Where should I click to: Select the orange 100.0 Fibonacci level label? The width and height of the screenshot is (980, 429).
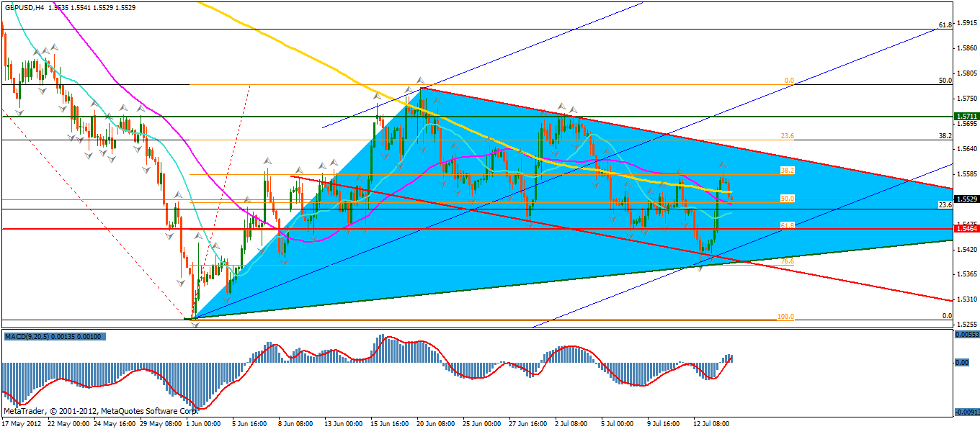[785, 316]
